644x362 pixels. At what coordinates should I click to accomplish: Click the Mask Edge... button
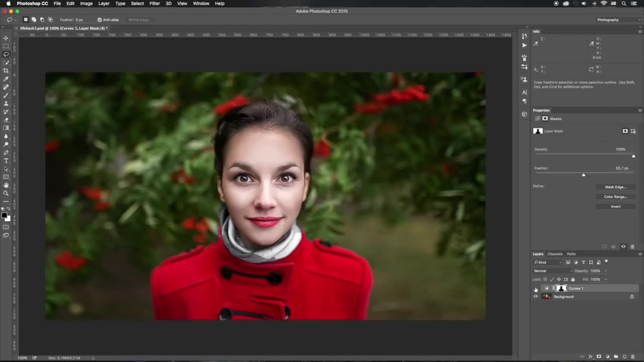[x=615, y=187]
